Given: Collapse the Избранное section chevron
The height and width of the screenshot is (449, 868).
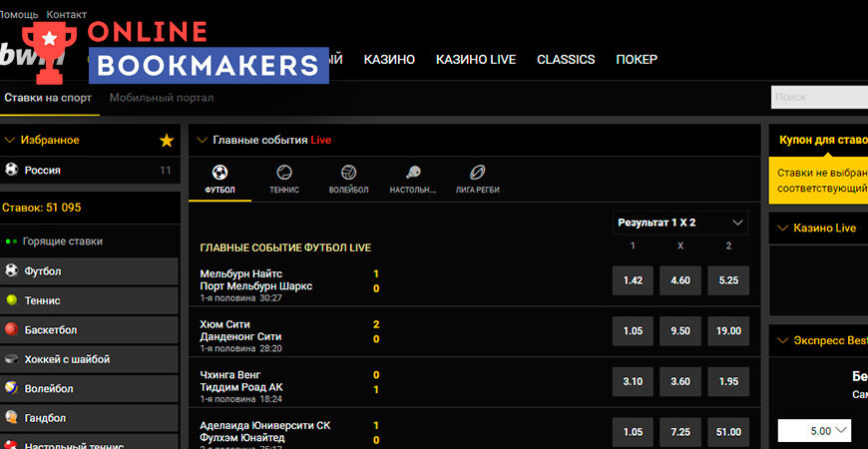Looking at the screenshot, I should 9,141.
